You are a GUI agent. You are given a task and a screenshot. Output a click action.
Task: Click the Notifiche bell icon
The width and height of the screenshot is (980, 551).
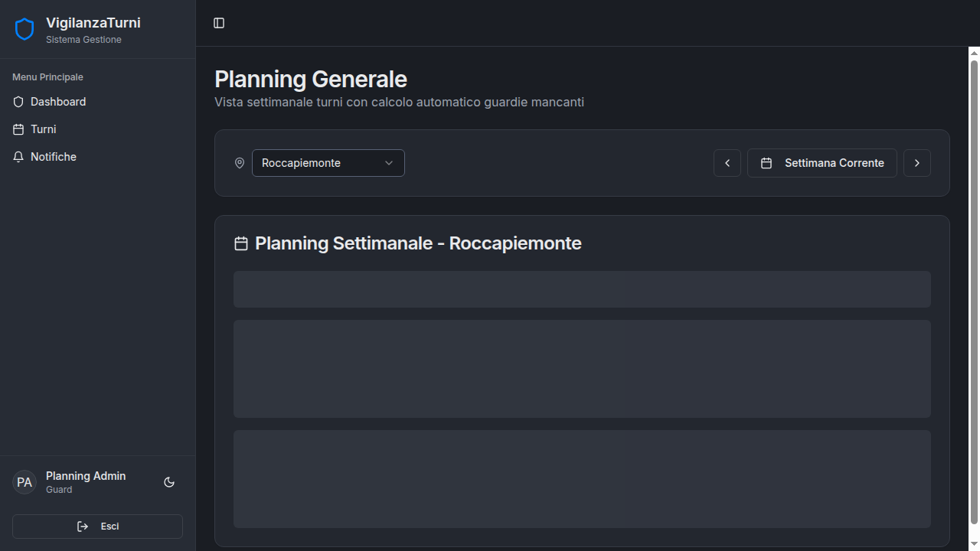[19, 157]
